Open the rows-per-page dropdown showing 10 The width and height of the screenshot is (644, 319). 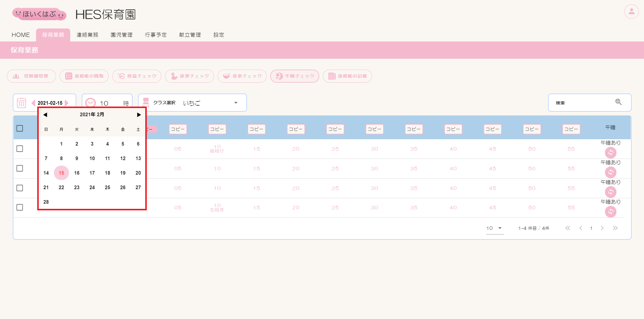[494, 228]
